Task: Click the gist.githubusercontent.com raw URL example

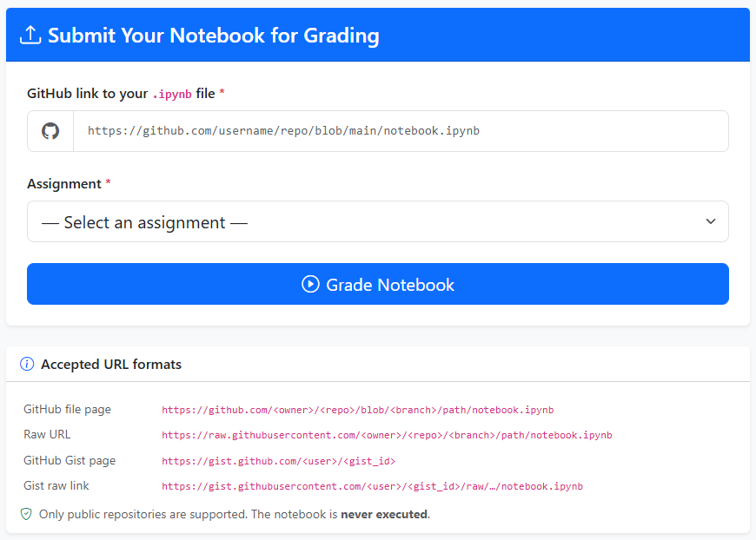Action: (x=372, y=486)
